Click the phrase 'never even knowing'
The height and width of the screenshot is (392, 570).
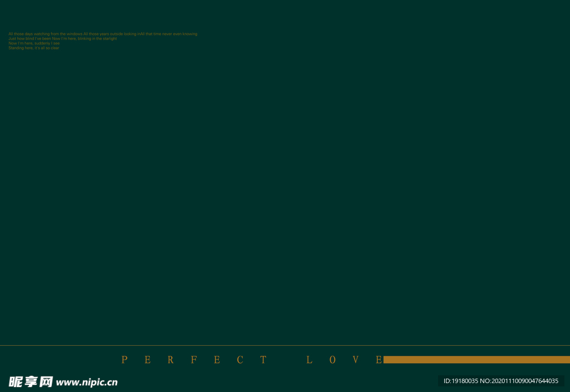click(180, 34)
